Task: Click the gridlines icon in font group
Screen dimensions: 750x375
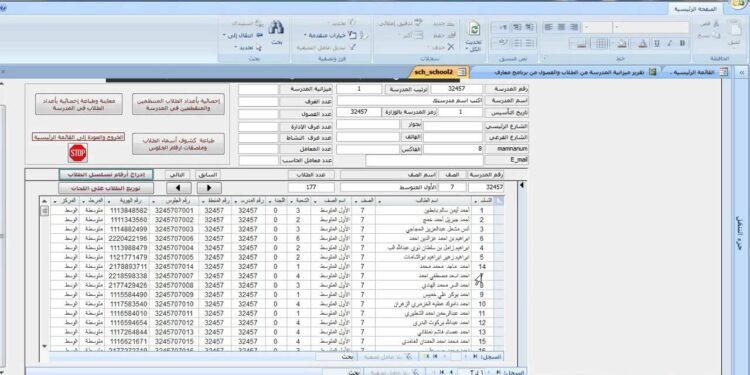Action: click(x=601, y=44)
